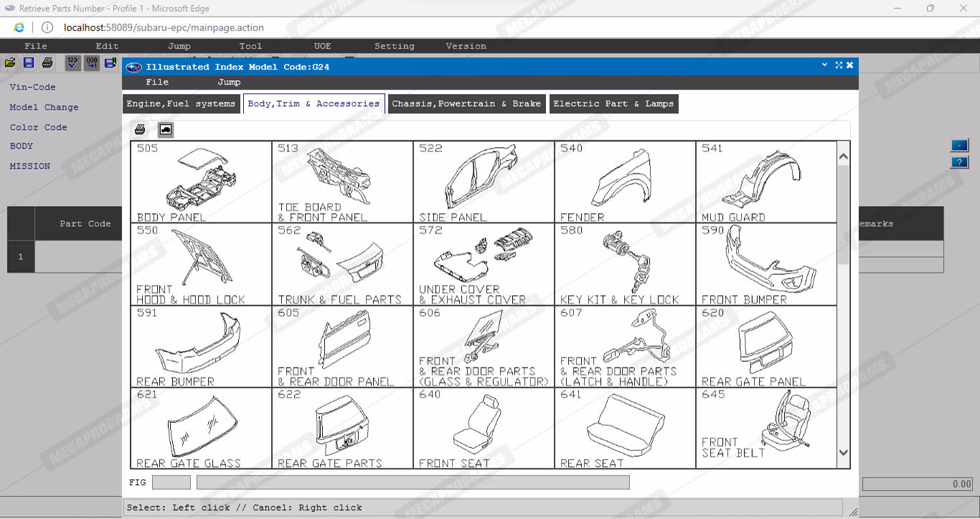980x519 pixels.
Task: Open the Jump menu in the dialog
Action: 229,83
